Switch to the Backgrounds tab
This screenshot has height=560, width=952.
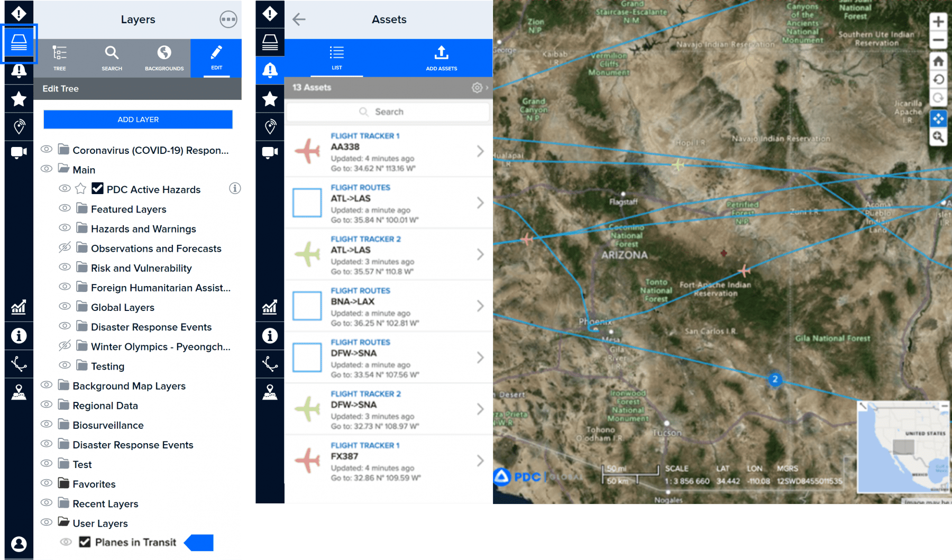click(164, 58)
